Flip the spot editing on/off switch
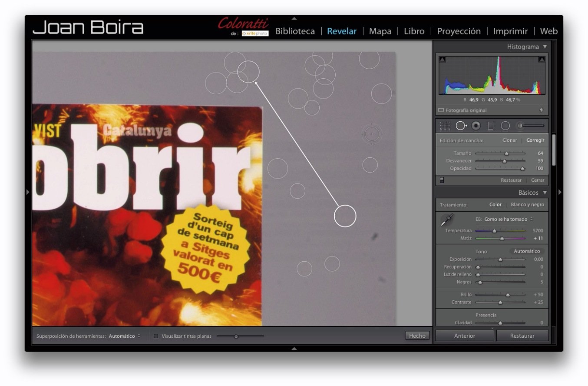The height and width of the screenshot is (386, 588). point(442,180)
